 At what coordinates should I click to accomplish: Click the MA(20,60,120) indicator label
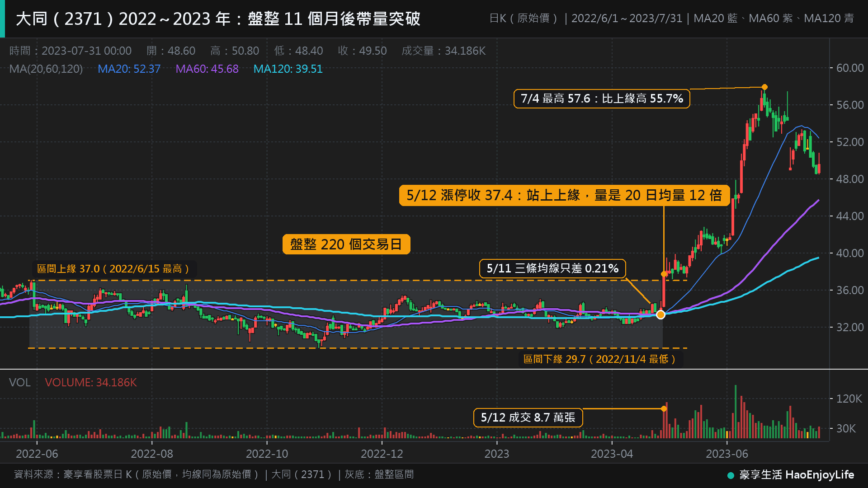pyautogui.click(x=46, y=69)
